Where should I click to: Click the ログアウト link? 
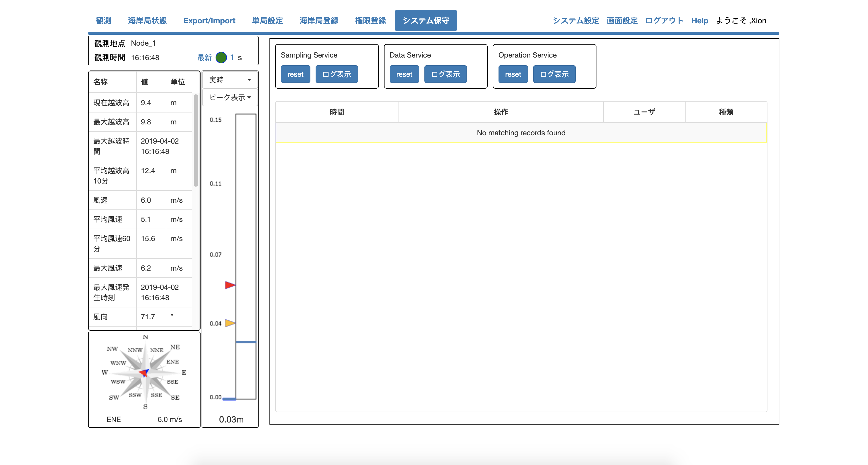tap(664, 20)
